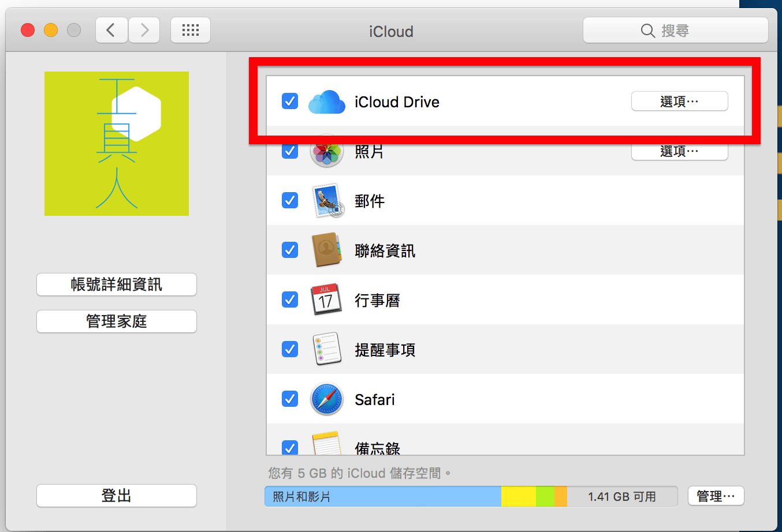Click the 照片和影片 storage bar segment

[x=383, y=496]
